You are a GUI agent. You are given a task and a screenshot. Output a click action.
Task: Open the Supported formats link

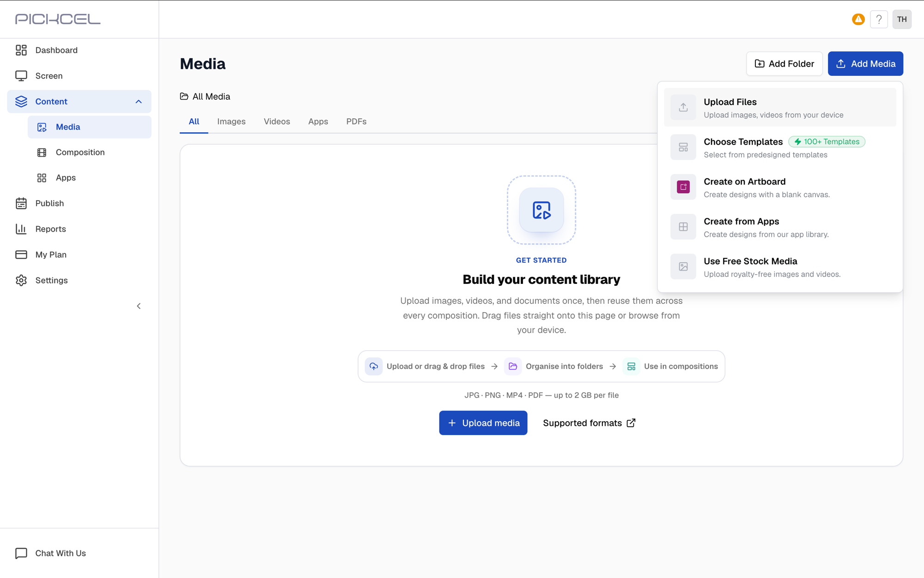coord(589,423)
